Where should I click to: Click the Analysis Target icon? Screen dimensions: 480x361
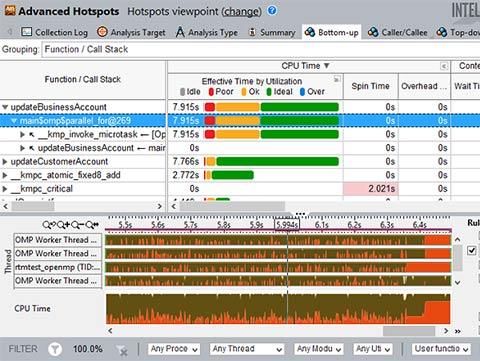102,32
